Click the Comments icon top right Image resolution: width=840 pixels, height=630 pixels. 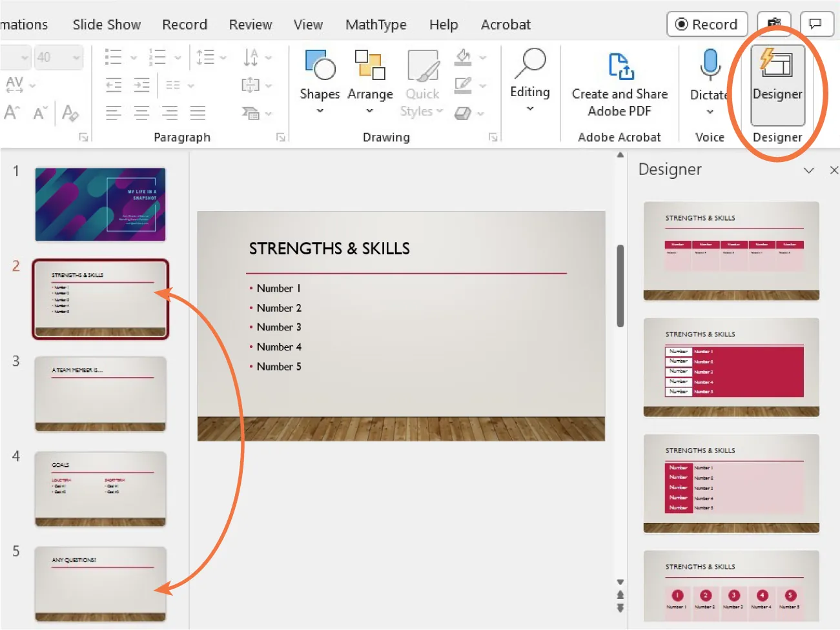(816, 24)
